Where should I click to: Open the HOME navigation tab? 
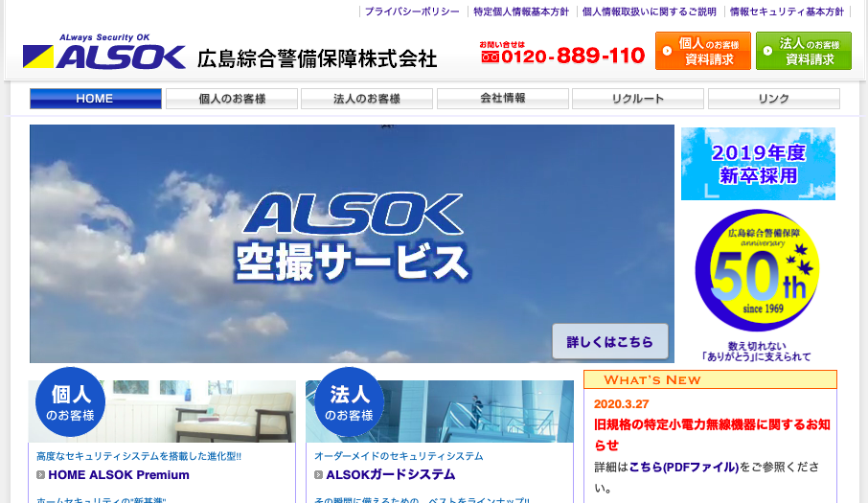(95, 99)
